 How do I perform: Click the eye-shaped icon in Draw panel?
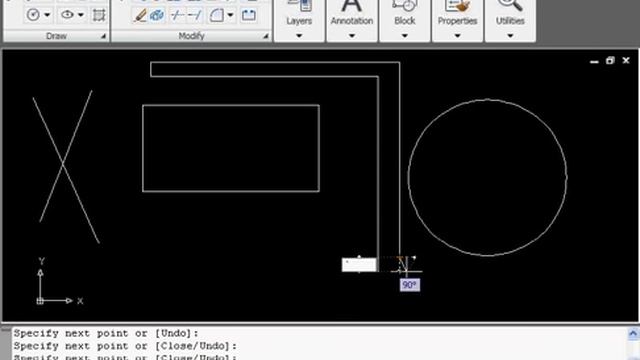point(67,15)
